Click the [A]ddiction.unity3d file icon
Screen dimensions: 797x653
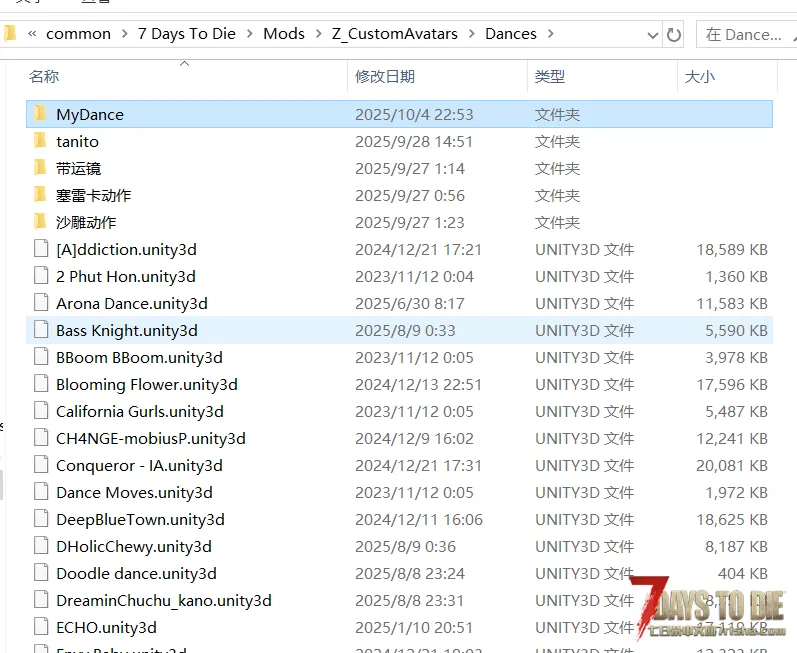(40, 249)
